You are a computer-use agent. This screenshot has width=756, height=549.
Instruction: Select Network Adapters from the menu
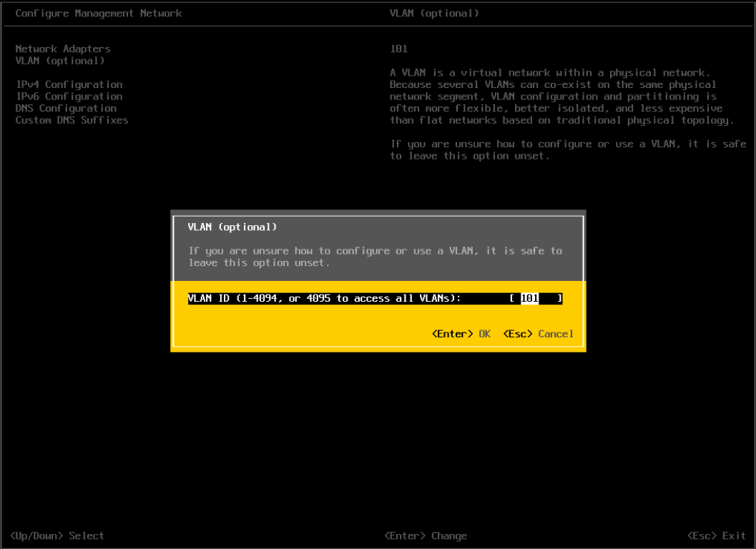[62, 49]
